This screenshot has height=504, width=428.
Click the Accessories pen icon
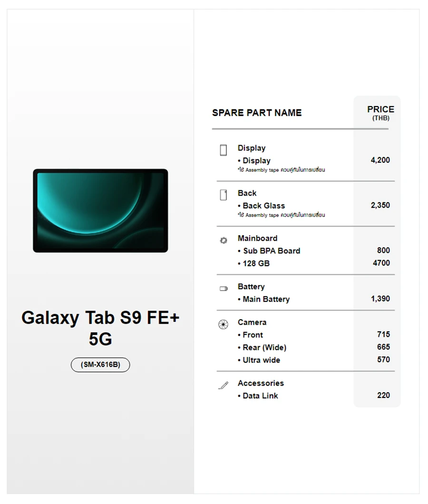(223, 385)
